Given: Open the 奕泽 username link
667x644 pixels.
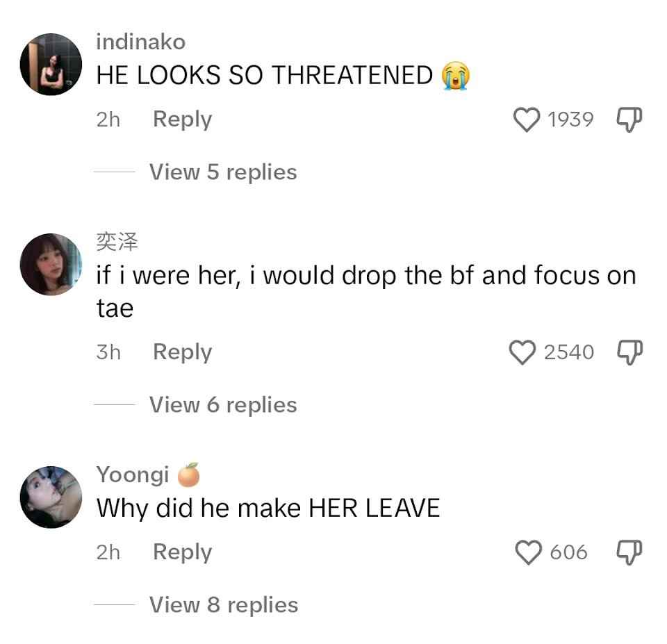Looking at the screenshot, I should tap(117, 242).
